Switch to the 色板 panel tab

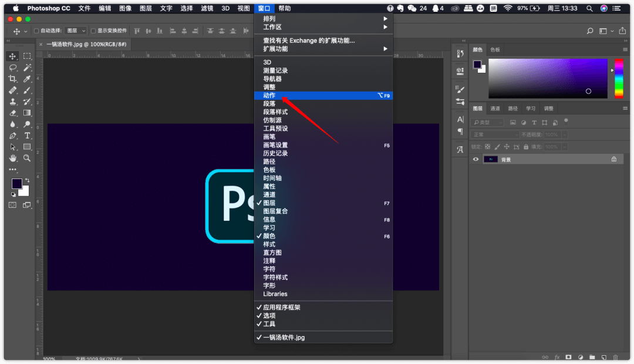(495, 50)
